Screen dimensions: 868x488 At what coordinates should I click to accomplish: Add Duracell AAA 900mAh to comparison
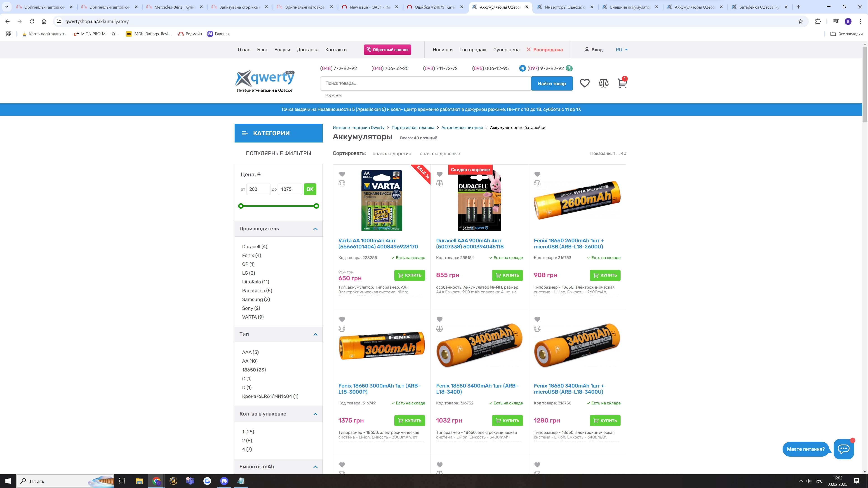[x=439, y=184]
